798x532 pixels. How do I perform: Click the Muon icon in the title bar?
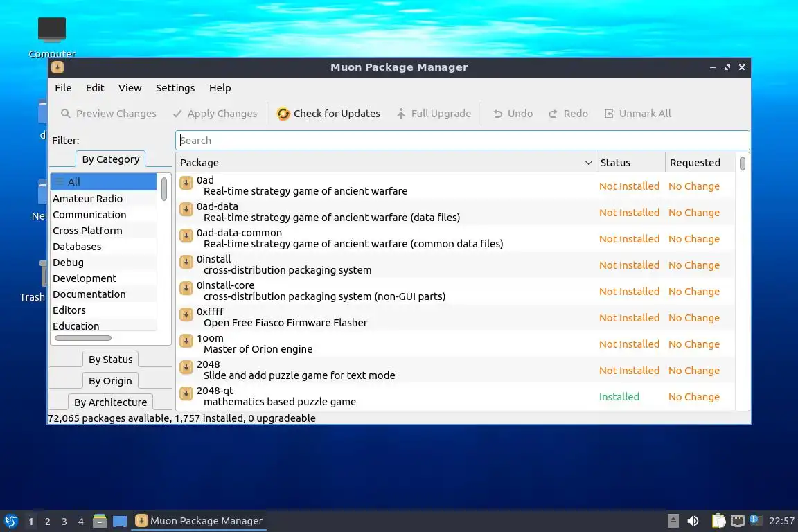[x=57, y=67]
